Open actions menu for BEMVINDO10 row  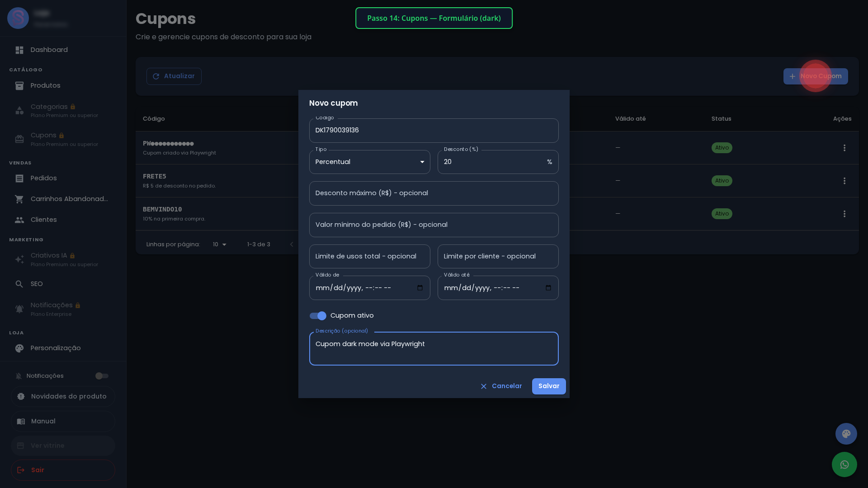tap(844, 214)
